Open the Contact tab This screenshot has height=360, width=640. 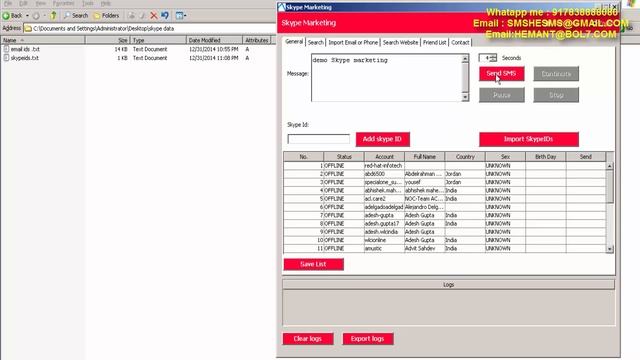[460, 42]
